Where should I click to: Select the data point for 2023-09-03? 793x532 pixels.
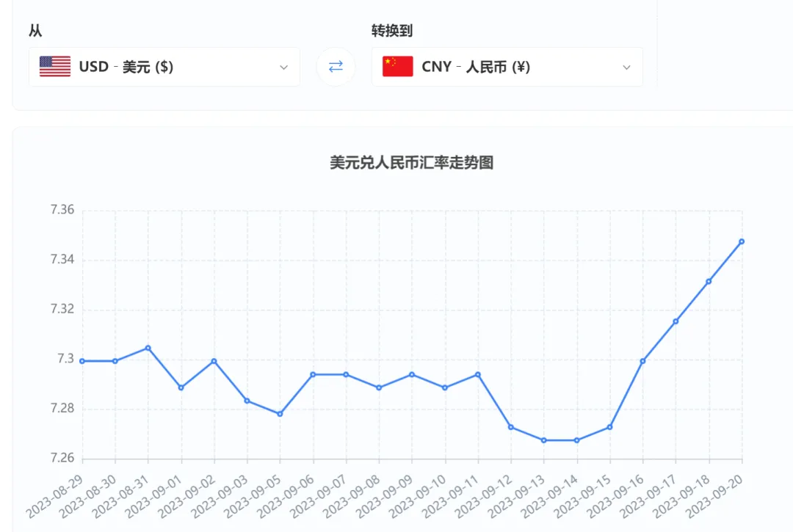tap(247, 401)
